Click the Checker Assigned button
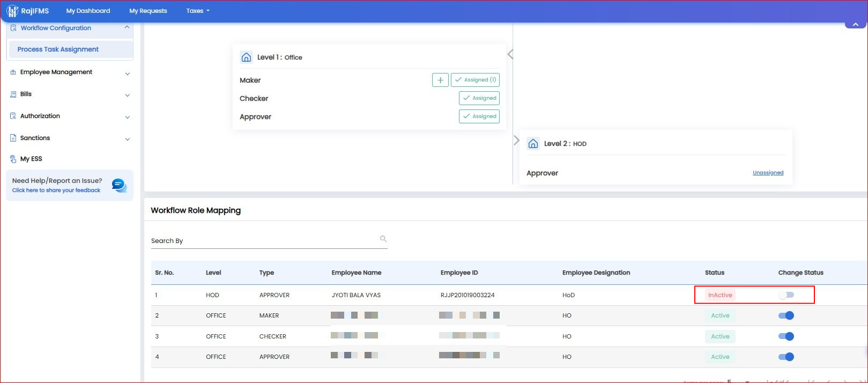 [479, 98]
